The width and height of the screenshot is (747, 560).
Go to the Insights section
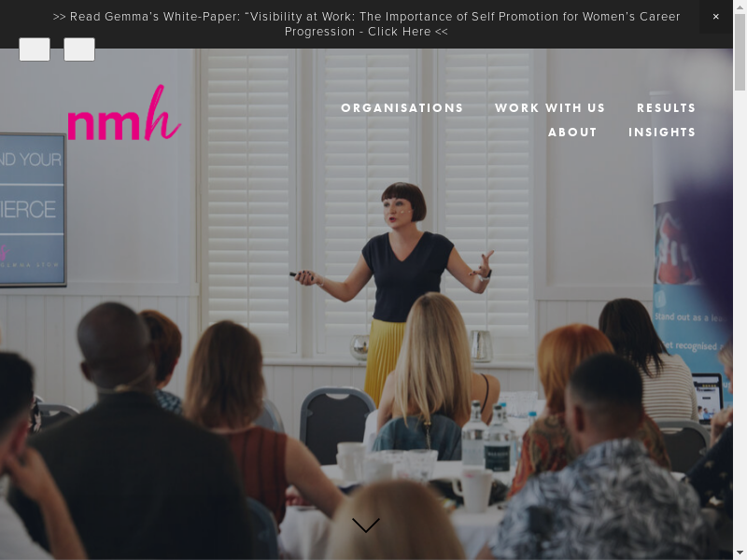point(662,132)
